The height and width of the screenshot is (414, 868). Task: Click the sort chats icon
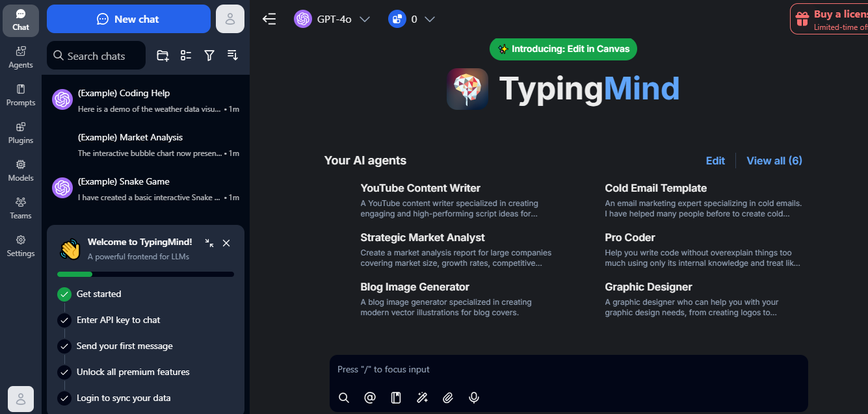point(233,56)
